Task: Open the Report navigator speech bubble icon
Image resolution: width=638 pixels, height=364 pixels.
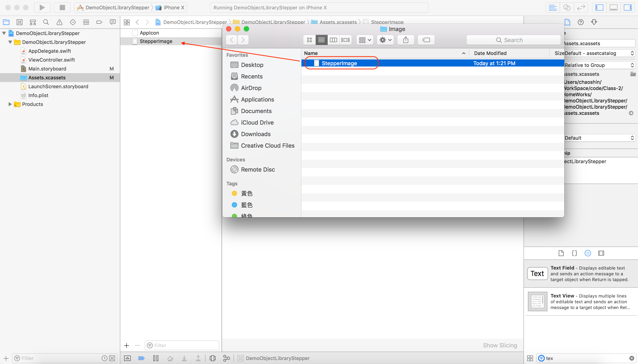Action: 113,22
